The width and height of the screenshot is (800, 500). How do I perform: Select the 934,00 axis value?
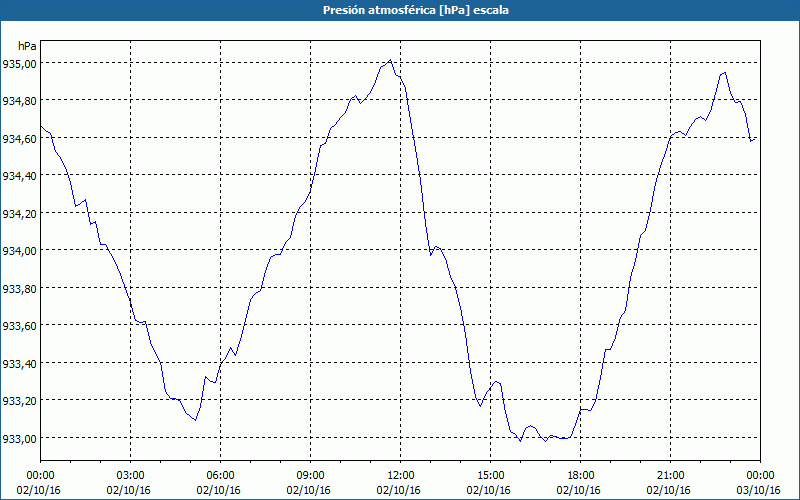click(19, 251)
